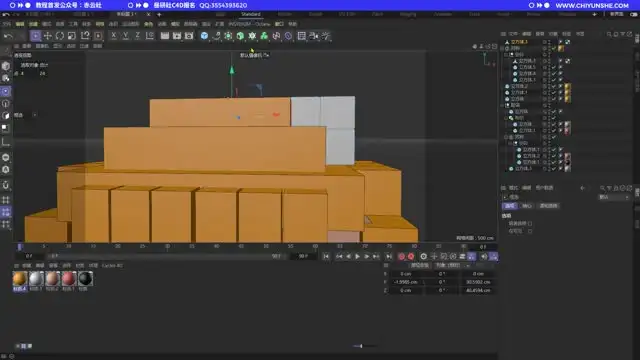
Task: Click the Render View clapperboard icon
Action: tap(165, 36)
